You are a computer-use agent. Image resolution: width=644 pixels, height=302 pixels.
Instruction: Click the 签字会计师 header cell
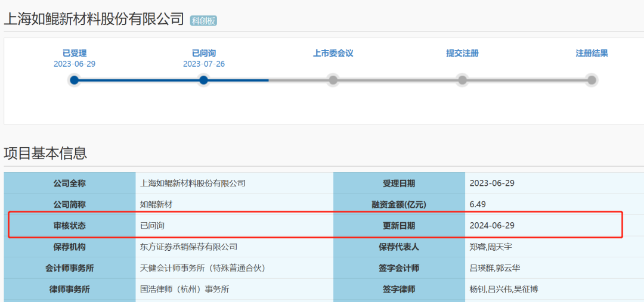(x=399, y=269)
